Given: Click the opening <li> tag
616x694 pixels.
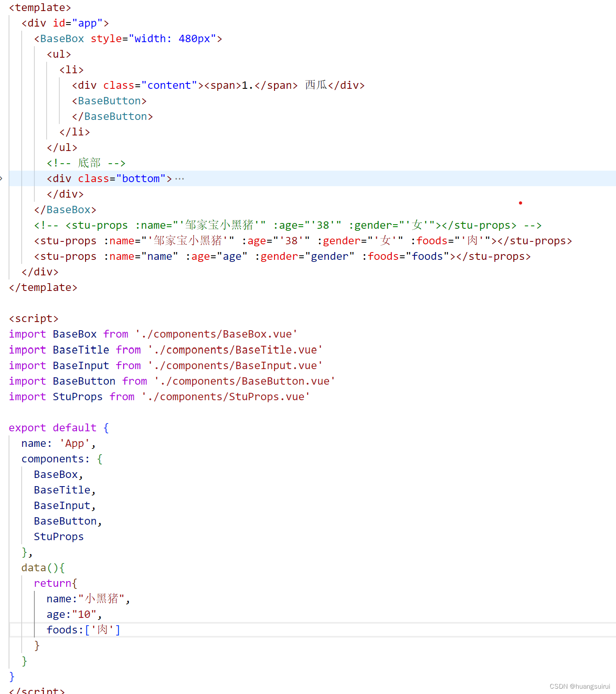Looking at the screenshot, I should click(x=72, y=70).
